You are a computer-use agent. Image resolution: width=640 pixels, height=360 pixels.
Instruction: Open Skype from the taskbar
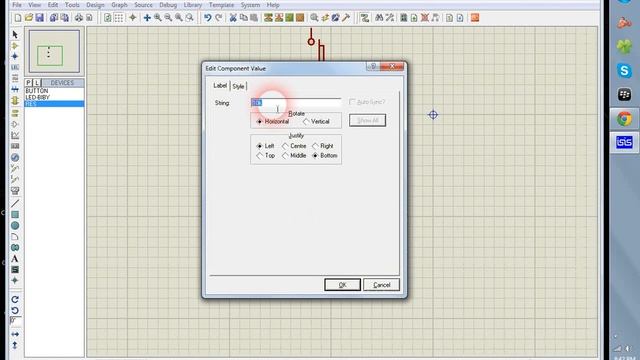pyautogui.click(x=624, y=71)
